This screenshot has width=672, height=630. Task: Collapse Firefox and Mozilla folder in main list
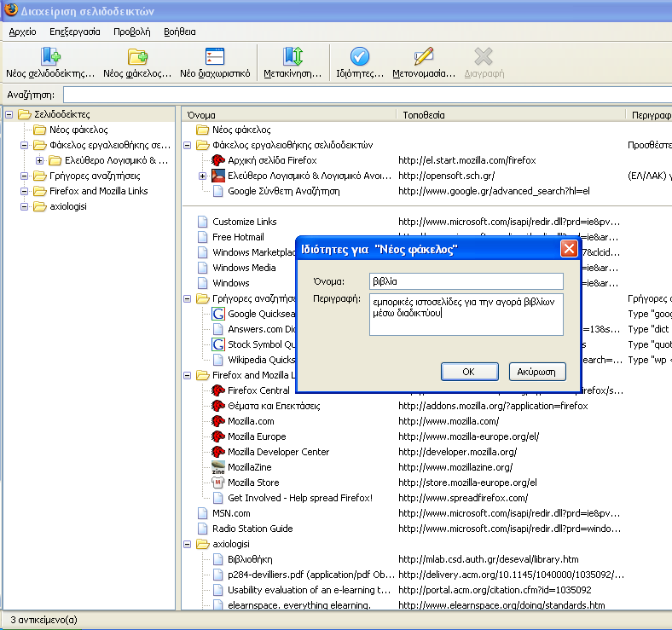pos(188,375)
